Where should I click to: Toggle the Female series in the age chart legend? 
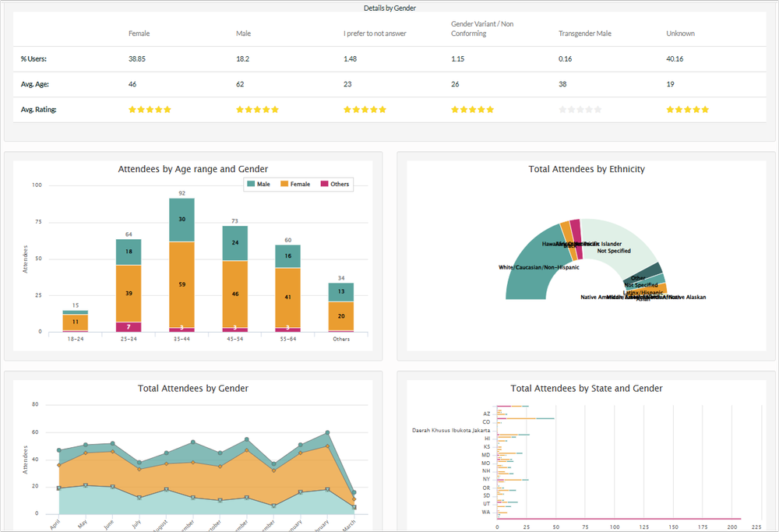(x=295, y=184)
